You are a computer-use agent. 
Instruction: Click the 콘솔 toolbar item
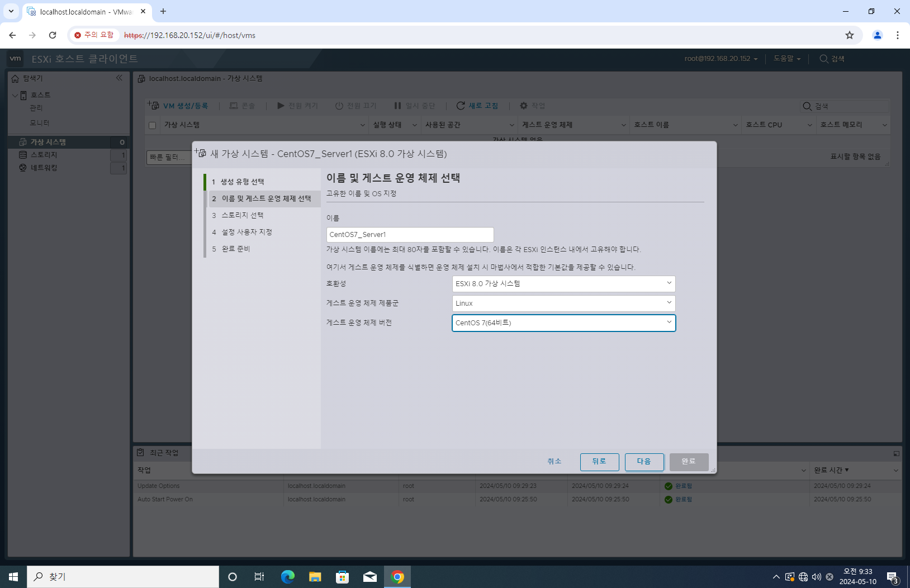pyautogui.click(x=242, y=106)
